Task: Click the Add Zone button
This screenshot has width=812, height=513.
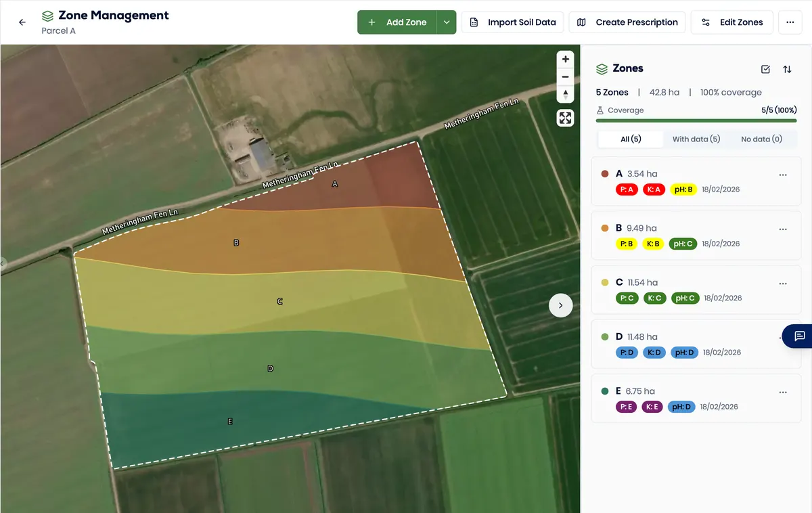Action: (397, 22)
